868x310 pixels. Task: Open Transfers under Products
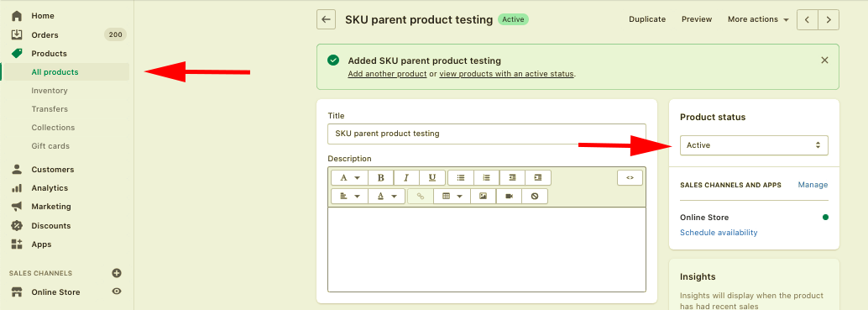pos(50,109)
